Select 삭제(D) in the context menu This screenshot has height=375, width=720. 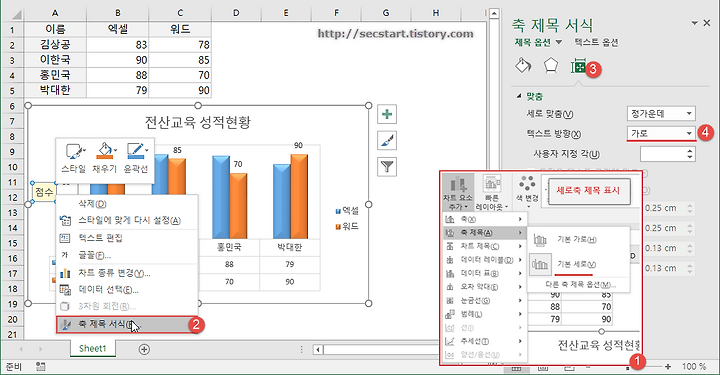coord(127,203)
